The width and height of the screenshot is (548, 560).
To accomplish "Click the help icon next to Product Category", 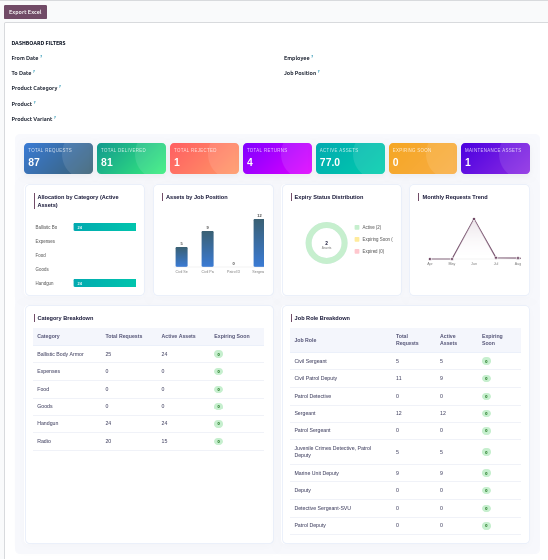I will pos(60,86).
